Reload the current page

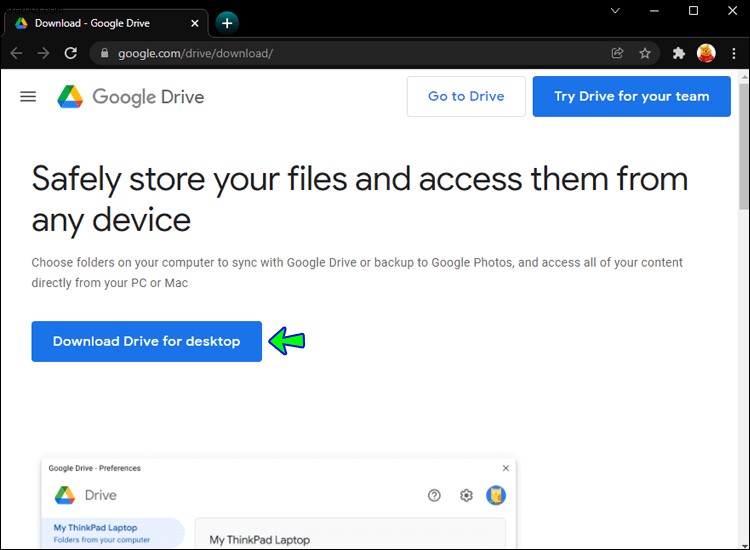click(x=71, y=53)
